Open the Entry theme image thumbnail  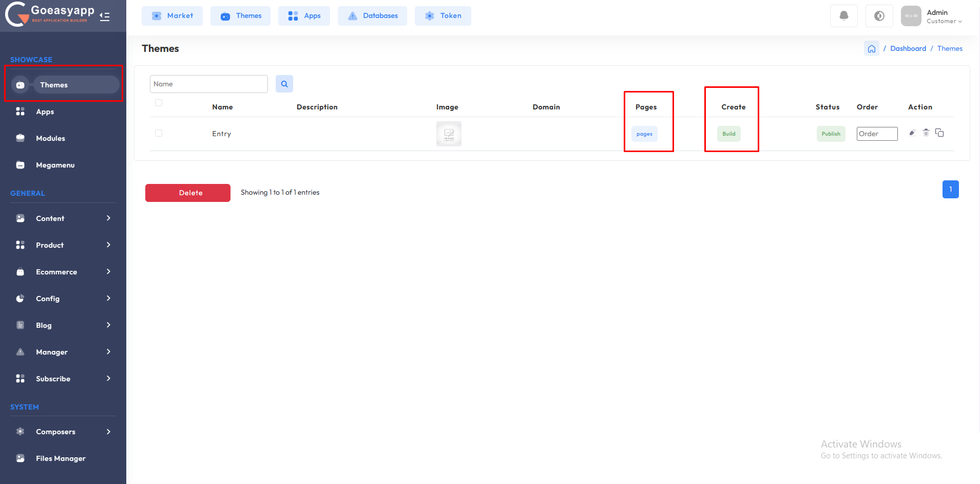449,134
